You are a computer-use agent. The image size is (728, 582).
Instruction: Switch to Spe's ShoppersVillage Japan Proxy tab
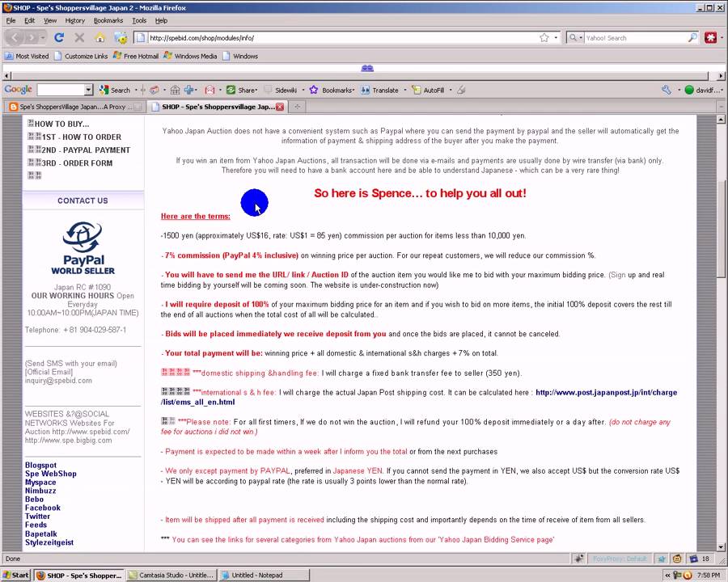pos(74,107)
